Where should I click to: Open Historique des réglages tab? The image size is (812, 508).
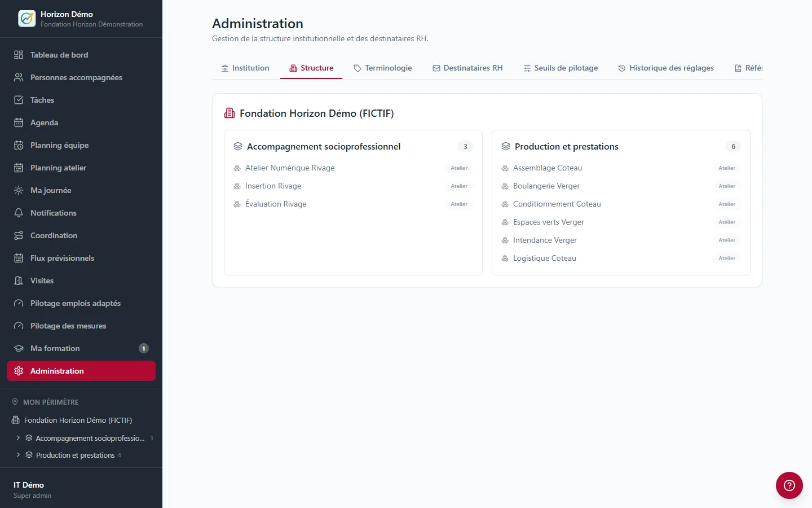pyautogui.click(x=666, y=68)
